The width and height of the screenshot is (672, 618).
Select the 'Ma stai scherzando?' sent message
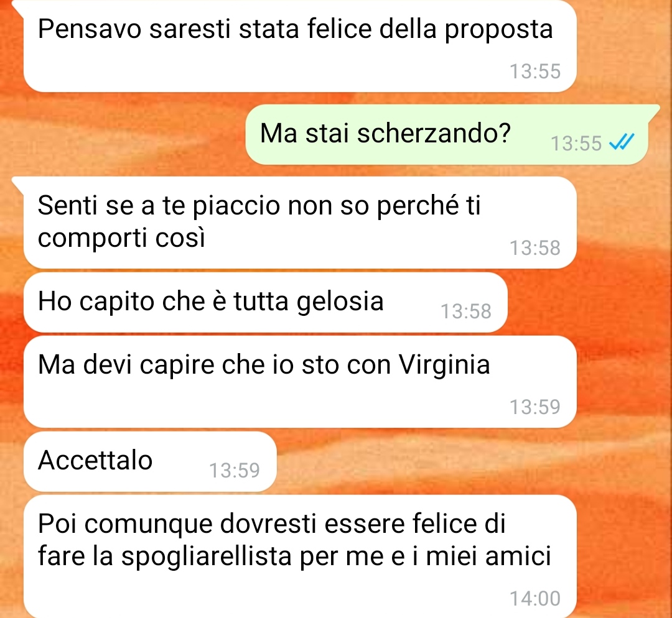(447, 134)
